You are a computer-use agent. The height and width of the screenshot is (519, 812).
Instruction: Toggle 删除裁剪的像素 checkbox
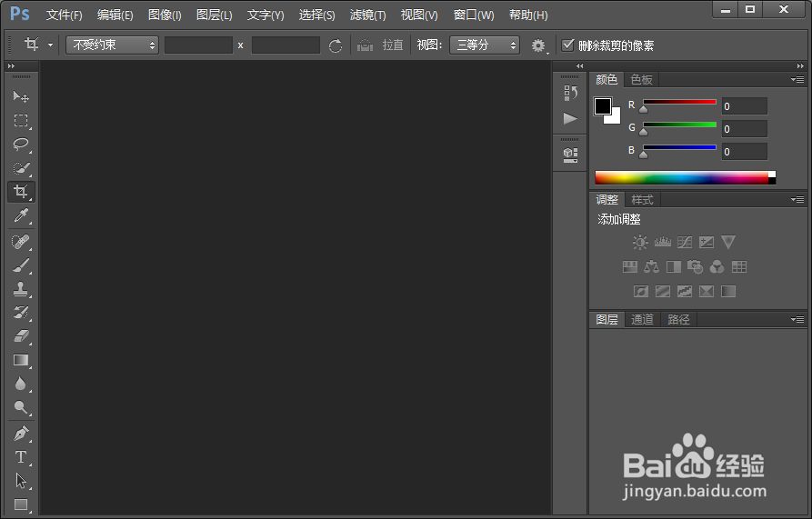568,45
